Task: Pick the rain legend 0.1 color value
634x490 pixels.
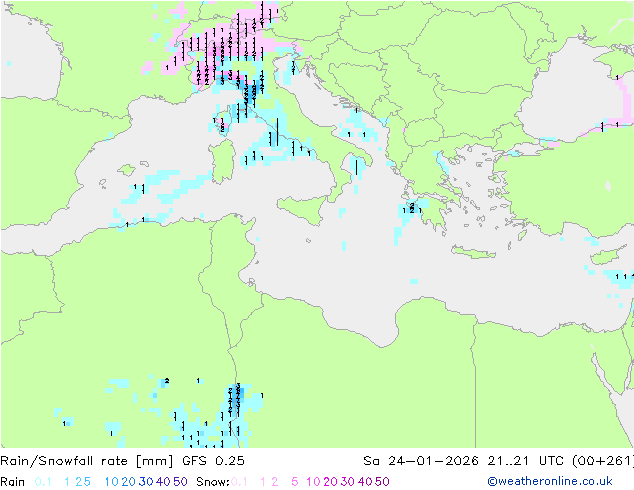Action: tap(43, 482)
